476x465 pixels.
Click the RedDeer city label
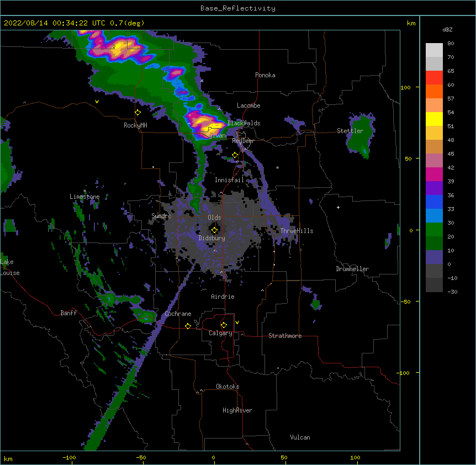[243, 141]
